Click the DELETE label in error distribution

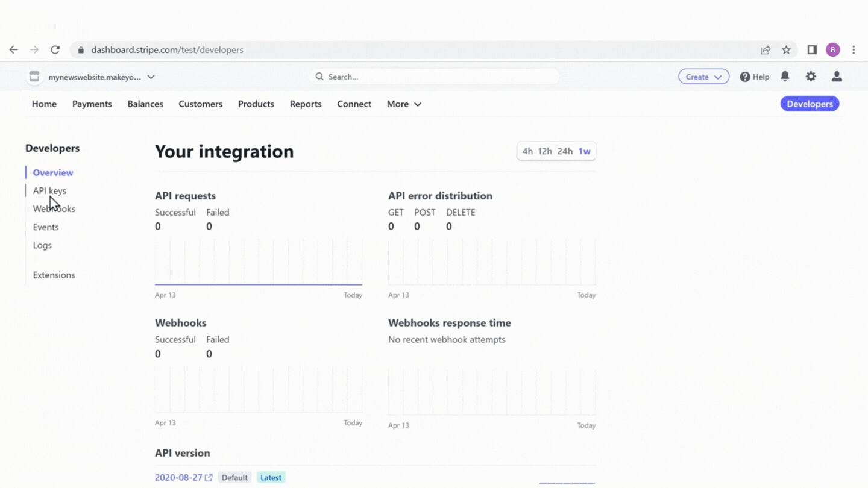pos(461,213)
